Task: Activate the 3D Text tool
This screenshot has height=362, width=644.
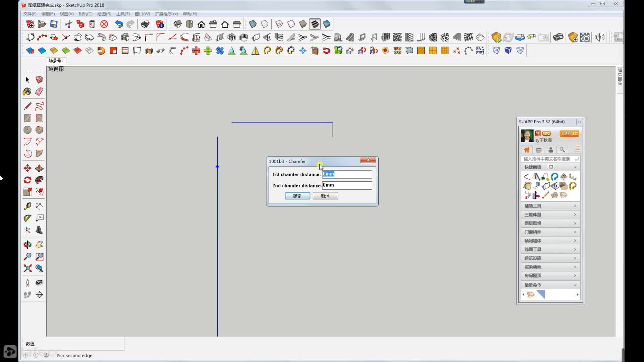Action: [x=39, y=230]
